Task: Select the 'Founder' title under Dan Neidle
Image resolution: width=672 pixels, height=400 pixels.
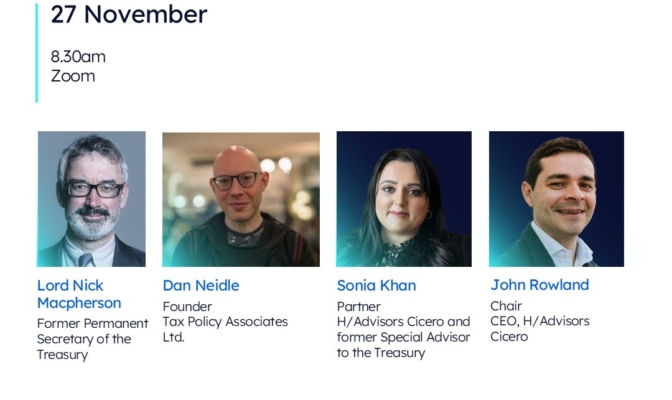Action: point(187,306)
